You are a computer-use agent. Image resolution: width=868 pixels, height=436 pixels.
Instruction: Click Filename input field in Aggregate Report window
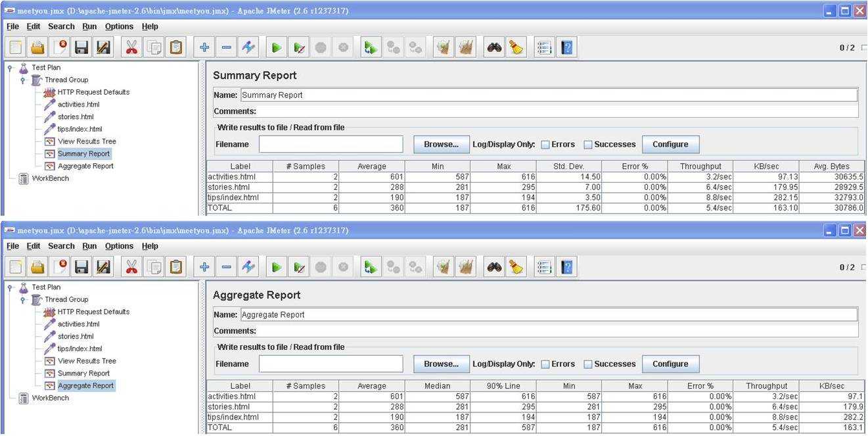point(331,364)
